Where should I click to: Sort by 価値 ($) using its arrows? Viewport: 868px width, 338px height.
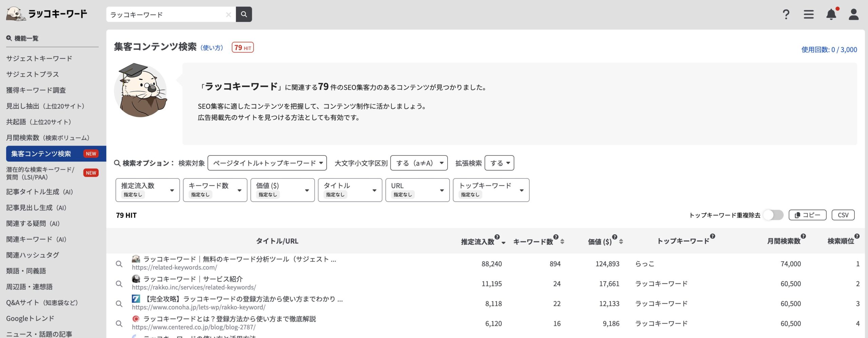point(621,241)
